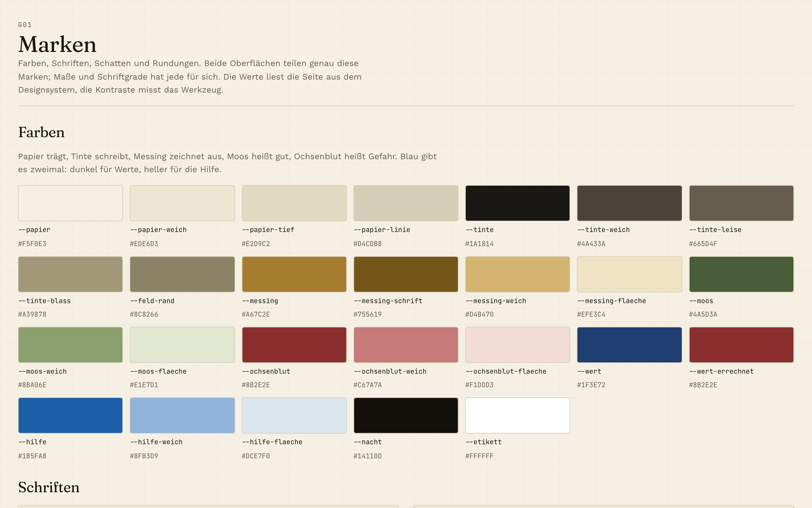Select the hex value #8FB3D9
Image resolution: width=812 pixels, height=508 pixels.
pyautogui.click(x=144, y=456)
